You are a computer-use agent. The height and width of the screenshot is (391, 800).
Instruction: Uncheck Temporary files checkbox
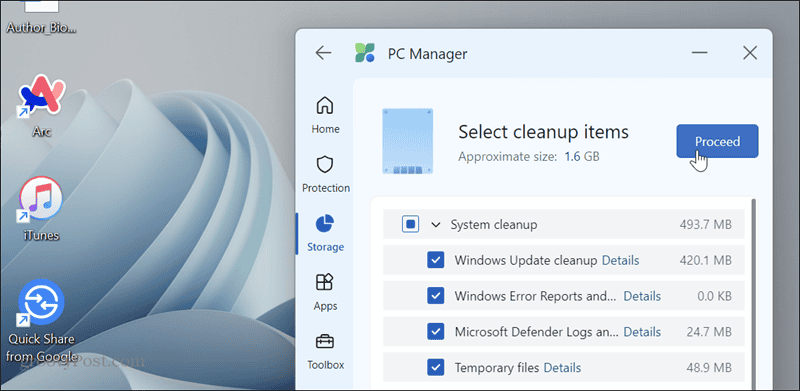tap(435, 368)
